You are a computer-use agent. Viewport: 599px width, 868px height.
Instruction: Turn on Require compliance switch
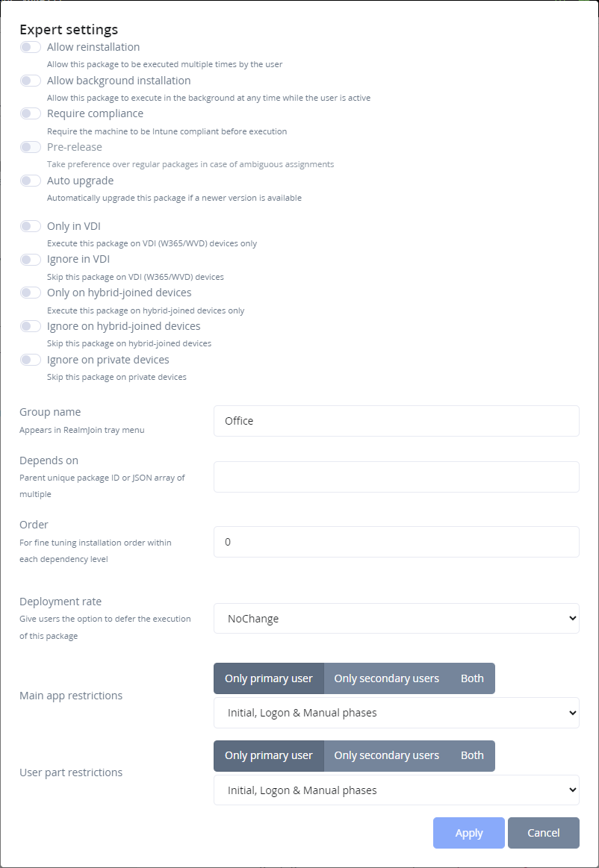pos(31,113)
